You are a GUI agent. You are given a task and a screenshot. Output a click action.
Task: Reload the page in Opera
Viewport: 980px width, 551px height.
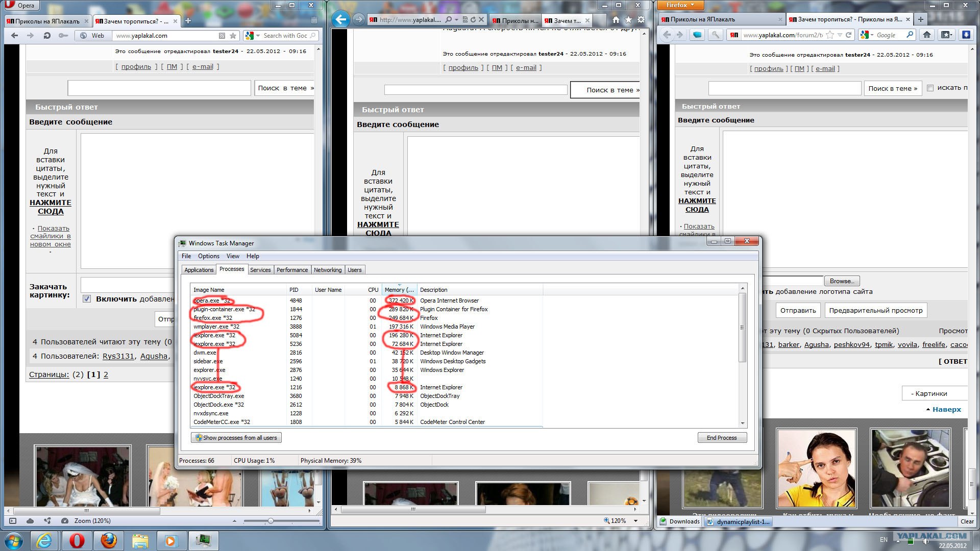(x=47, y=36)
